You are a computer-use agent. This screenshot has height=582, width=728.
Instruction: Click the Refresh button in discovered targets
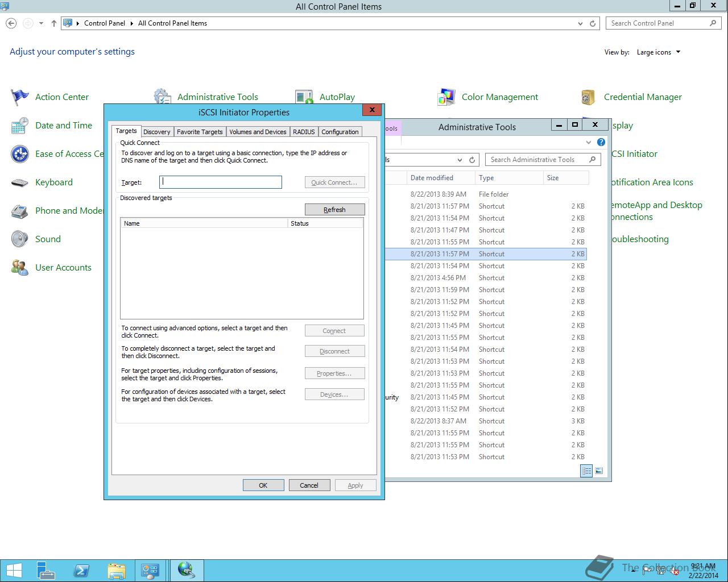[334, 210]
